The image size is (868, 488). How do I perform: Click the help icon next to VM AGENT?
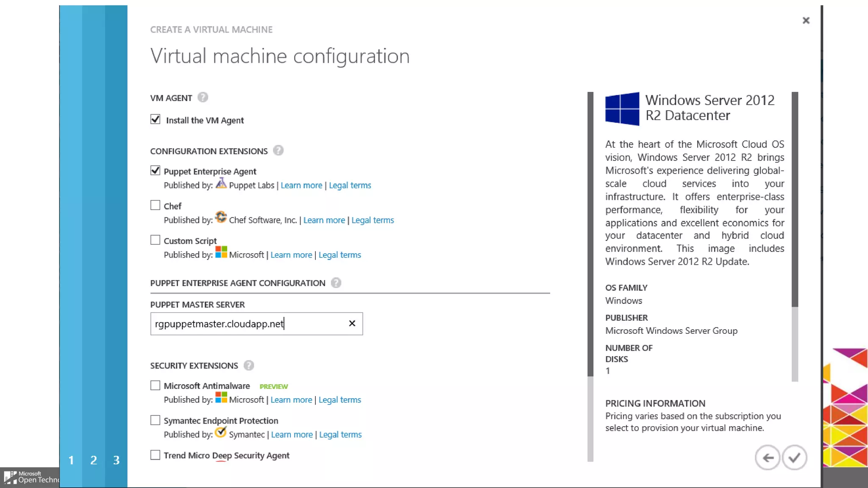tap(203, 97)
